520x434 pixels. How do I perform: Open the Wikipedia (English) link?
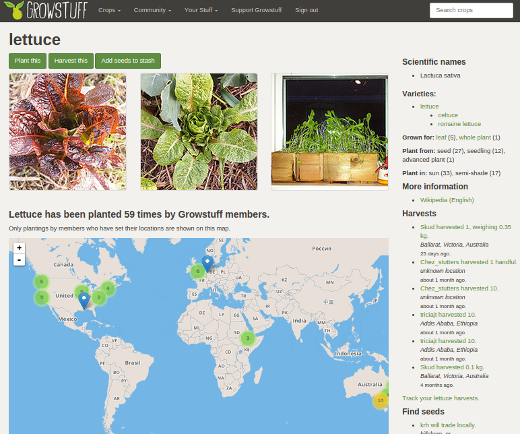click(447, 200)
